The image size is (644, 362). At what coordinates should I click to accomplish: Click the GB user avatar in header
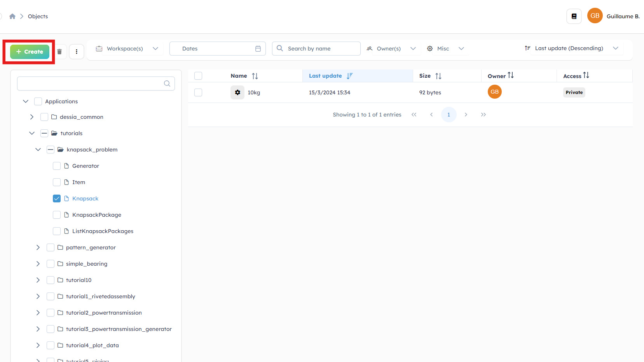[x=595, y=16]
